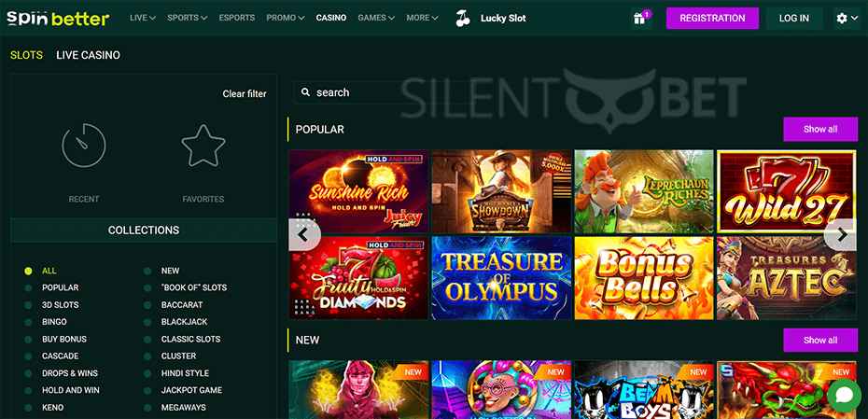The height and width of the screenshot is (419, 868).
Task: Open the Bonus Bells game thumbnail
Action: click(x=644, y=278)
